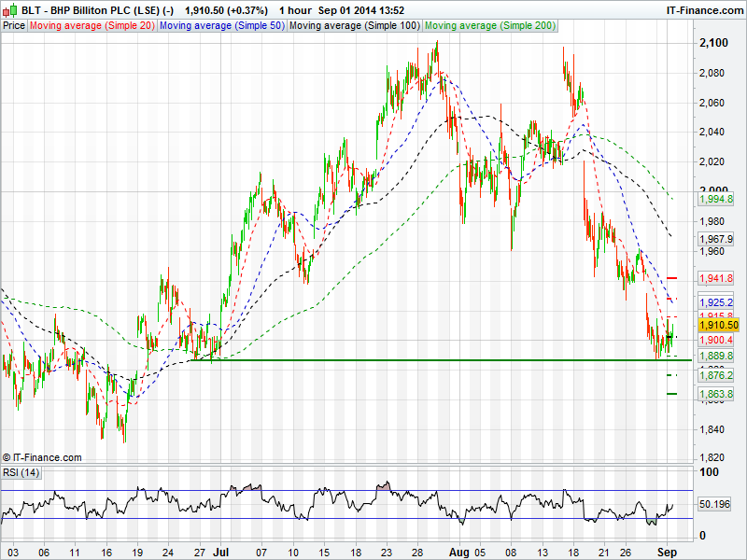Click the '1 hour' timeframe in header
747x560 pixels.
coord(299,10)
